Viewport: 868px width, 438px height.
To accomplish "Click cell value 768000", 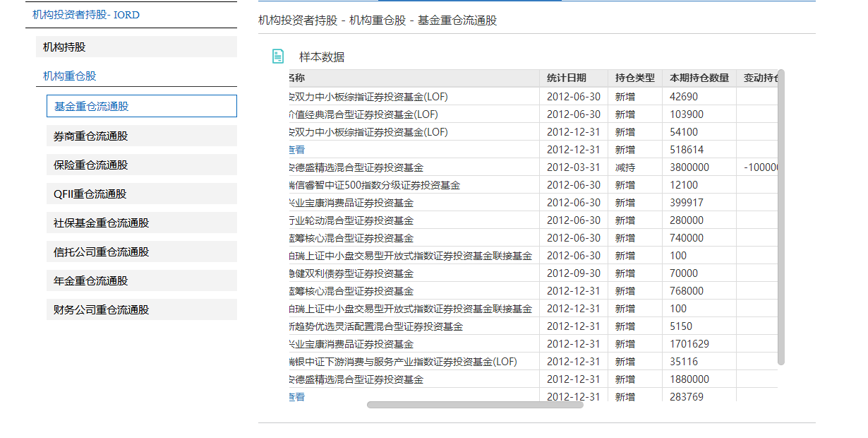I will 687,291.
